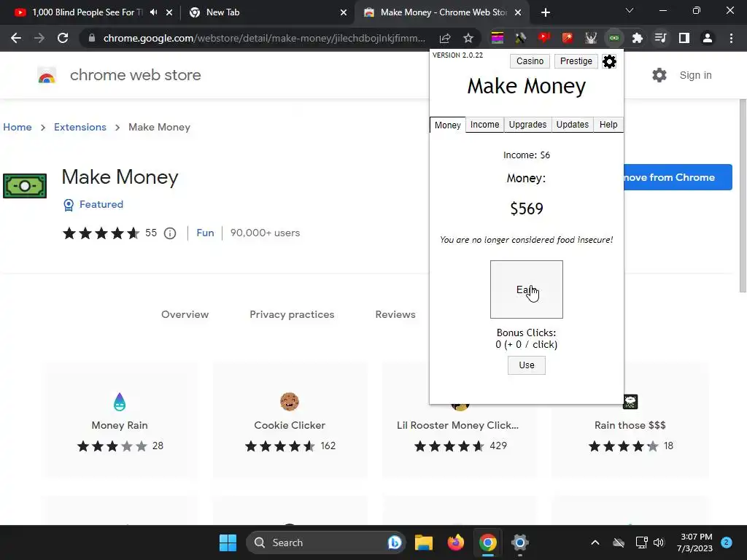The height and width of the screenshot is (560, 747).
Task: Open the Windows Start menu
Action: click(x=228, y=542)
